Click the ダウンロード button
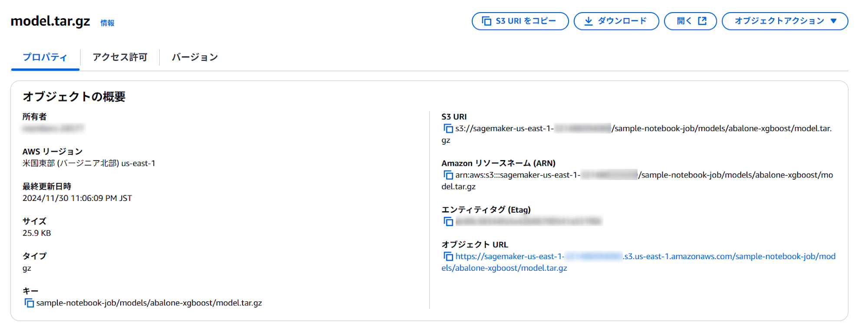868x328 pixels. point(616,21)
